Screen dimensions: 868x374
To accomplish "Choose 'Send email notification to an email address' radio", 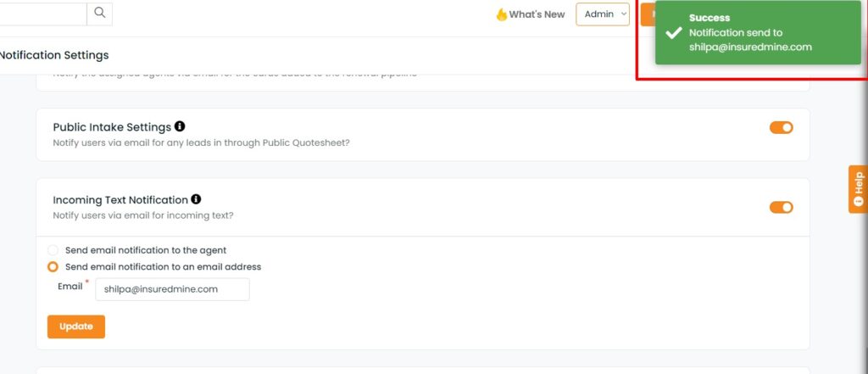I will (x=53, y=266).
